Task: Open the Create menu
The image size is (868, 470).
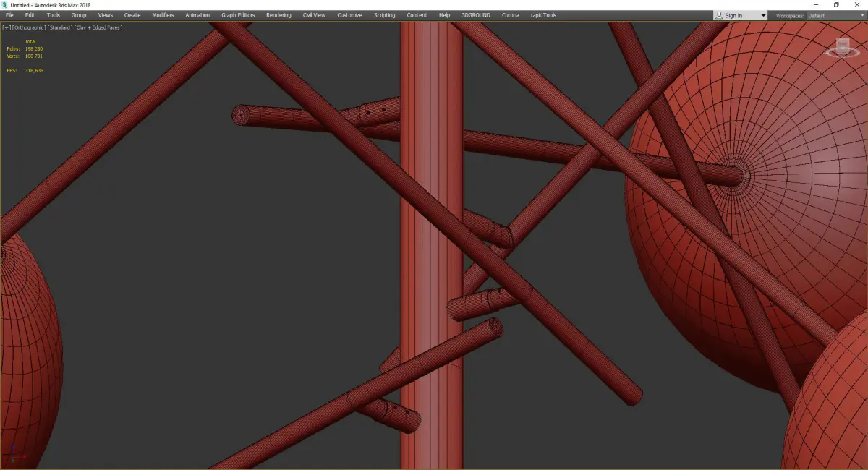Action: point(132,15)
